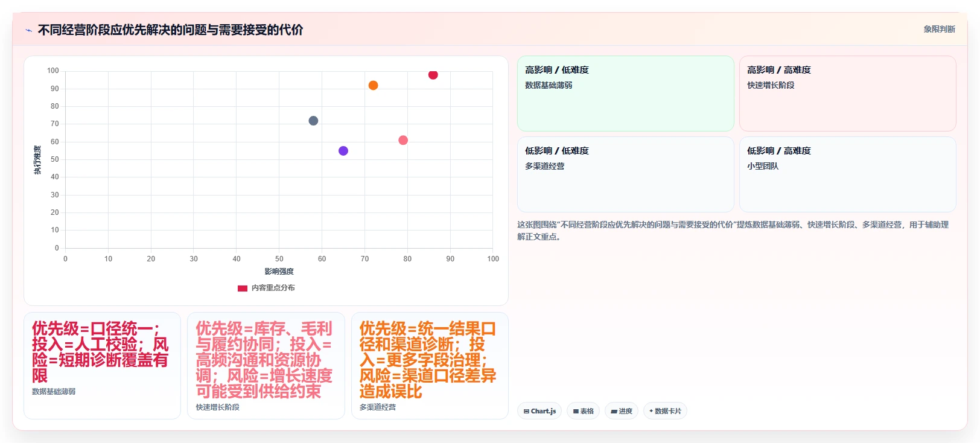The image size is (980, 443).
Task: Open the 低影响 / 低难度 quadrant card
Action: [x=625, y=174]
